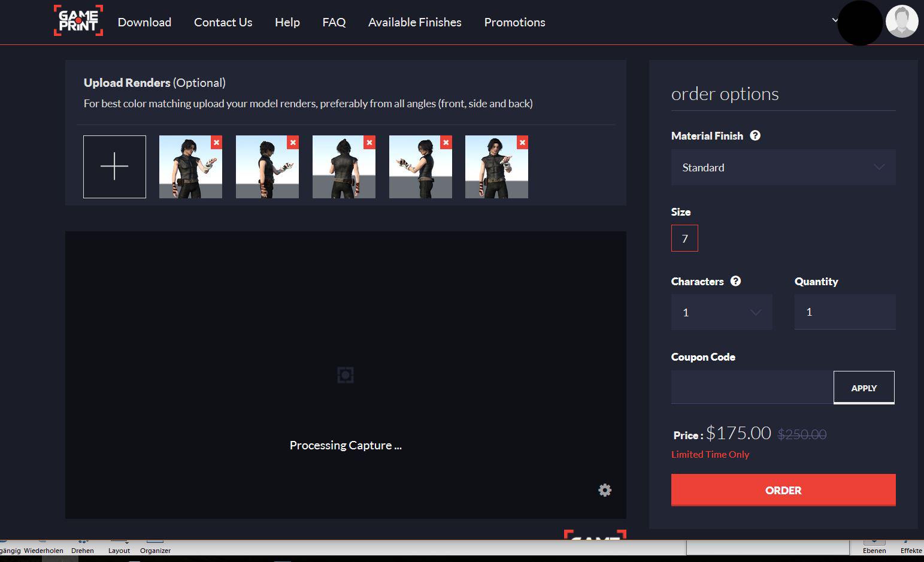
Task: Click the Wiederholen button in background app
Action: 44,551
